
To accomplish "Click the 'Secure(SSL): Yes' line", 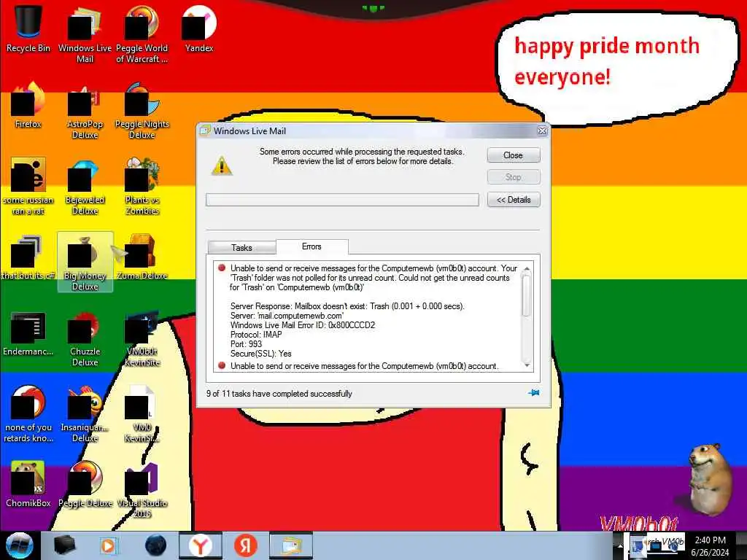I will 260,354.
